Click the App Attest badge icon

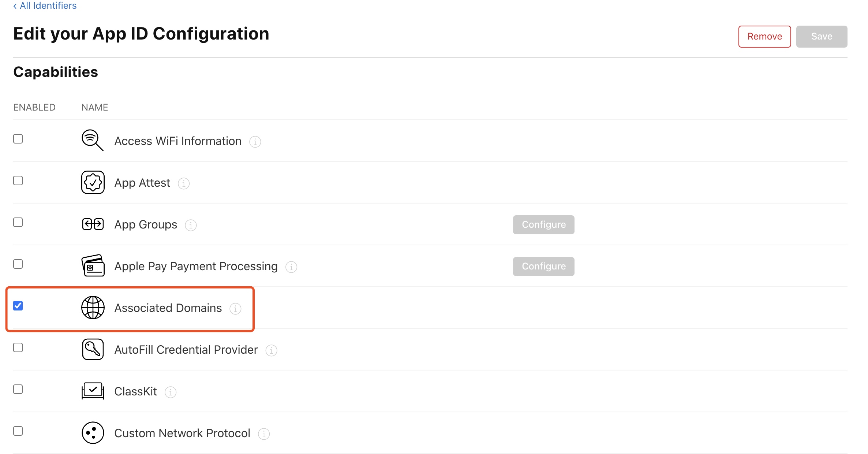(x=93, y=182)
